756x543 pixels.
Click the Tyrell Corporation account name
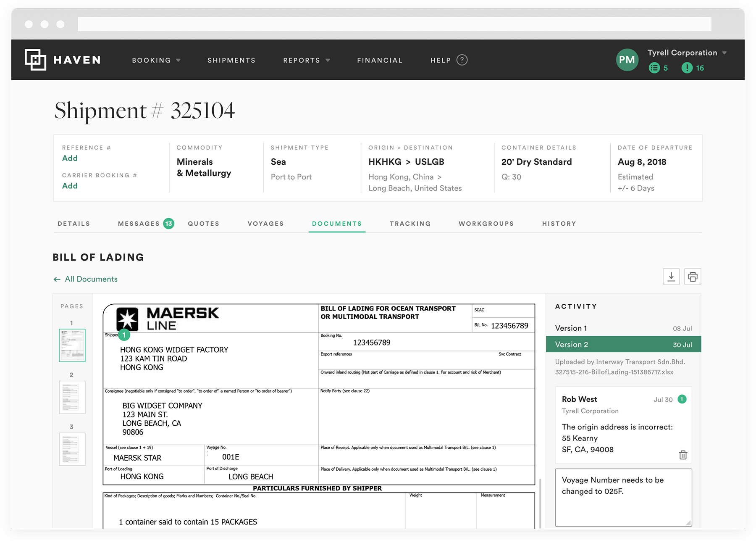(x=682, y=53)
